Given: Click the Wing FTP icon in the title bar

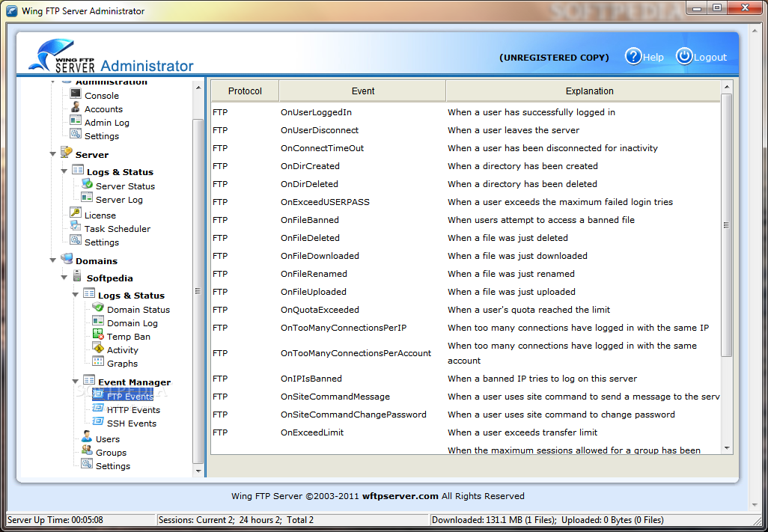Looking at the screenshot, I should 12,10.
